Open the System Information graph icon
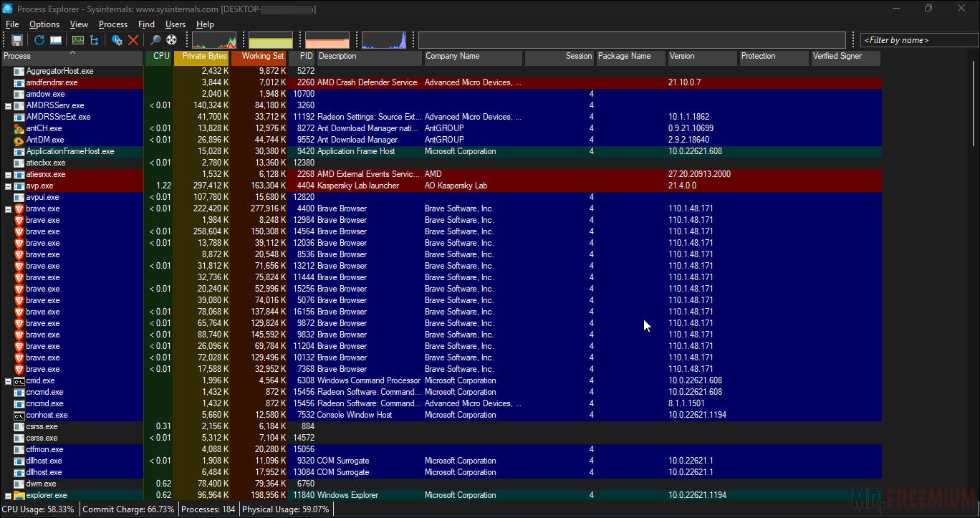Viewport: 980px width, 518px height. tap(77, 40)
